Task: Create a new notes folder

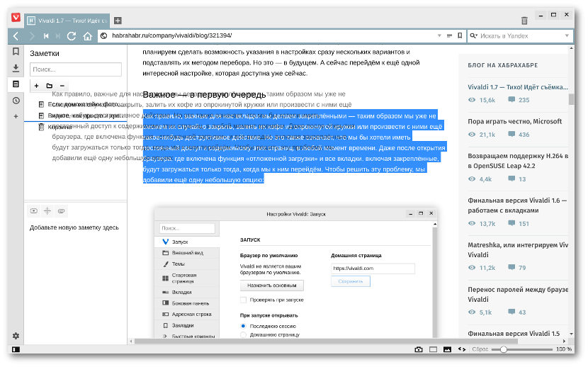Action: [x=49, y=86]
